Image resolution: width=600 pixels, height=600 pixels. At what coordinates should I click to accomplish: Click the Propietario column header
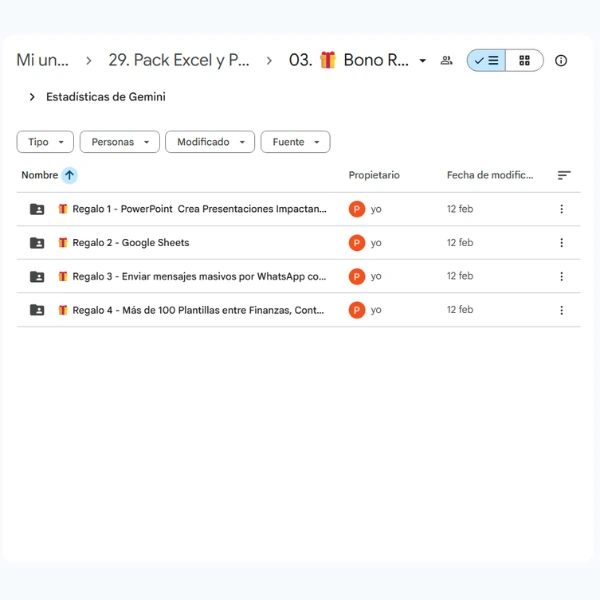pos(374,175)
